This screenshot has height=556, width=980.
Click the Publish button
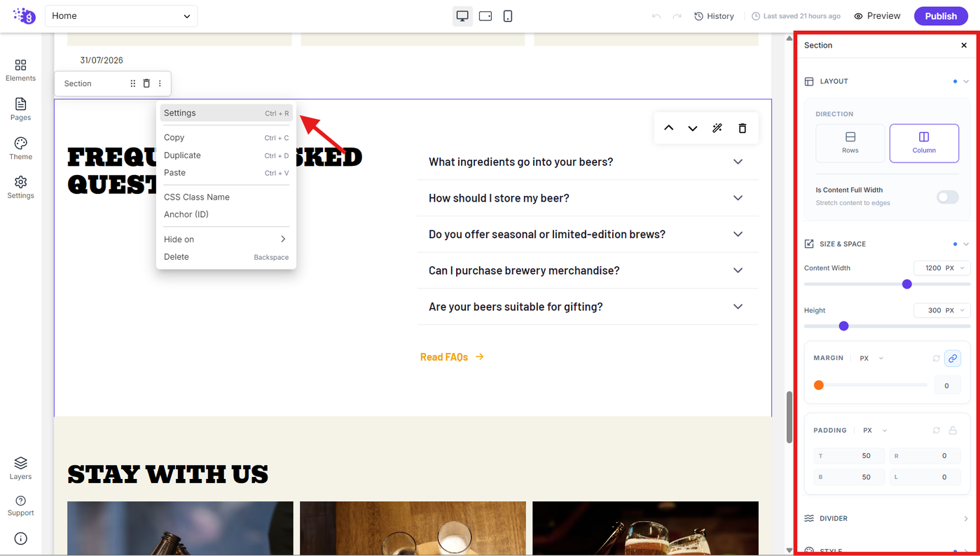[941, 16]
